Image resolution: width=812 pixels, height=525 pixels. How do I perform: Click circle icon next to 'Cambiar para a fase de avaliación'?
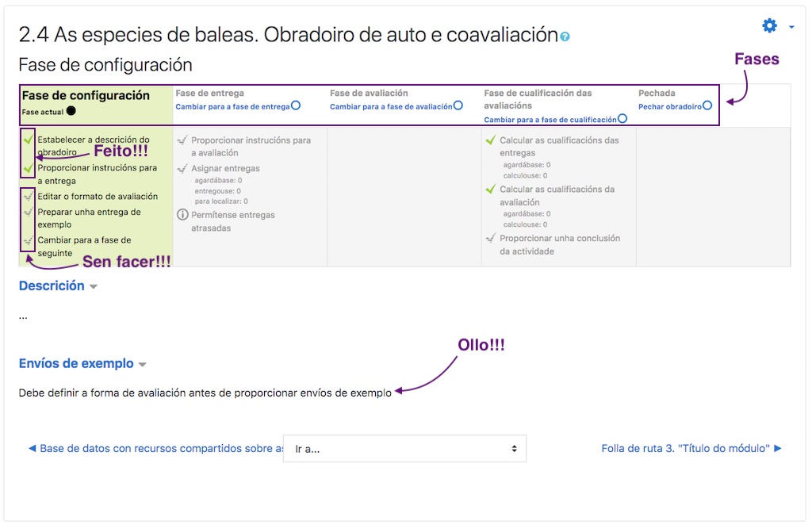click(458, 105)
